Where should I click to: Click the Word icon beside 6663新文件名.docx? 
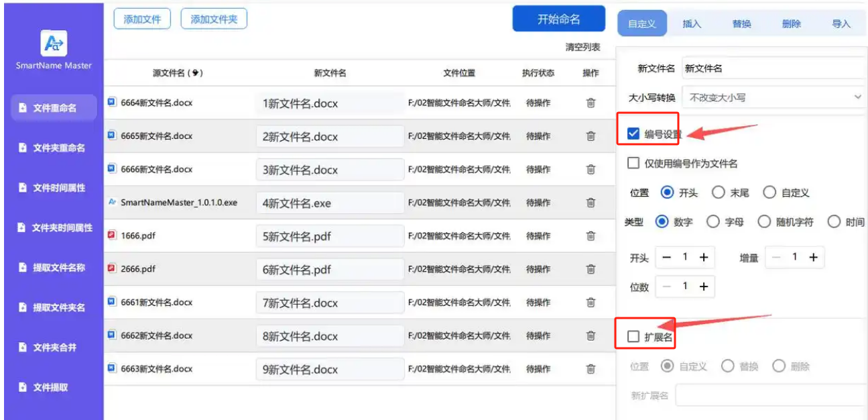(x=112, y=368)
